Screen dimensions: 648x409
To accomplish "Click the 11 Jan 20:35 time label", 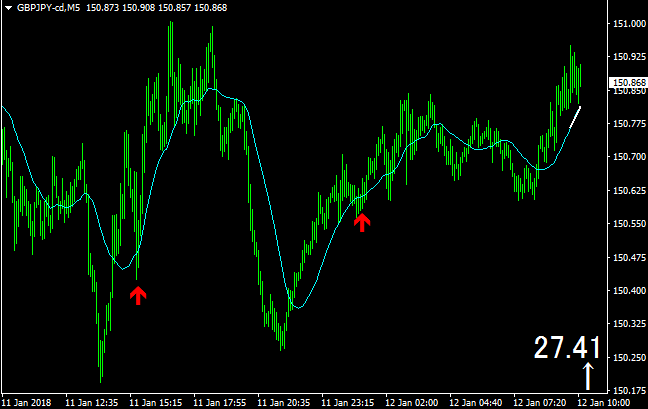I will [x=284, y=402].
